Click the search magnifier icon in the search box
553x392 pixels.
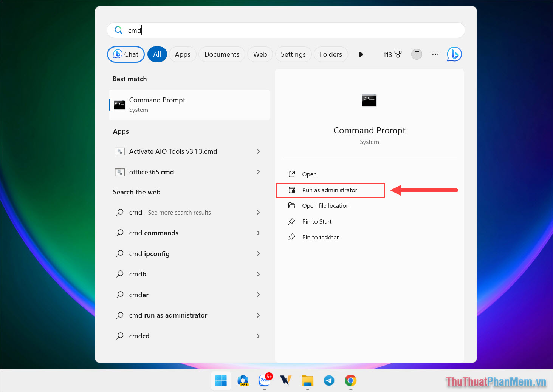[118, 30]
